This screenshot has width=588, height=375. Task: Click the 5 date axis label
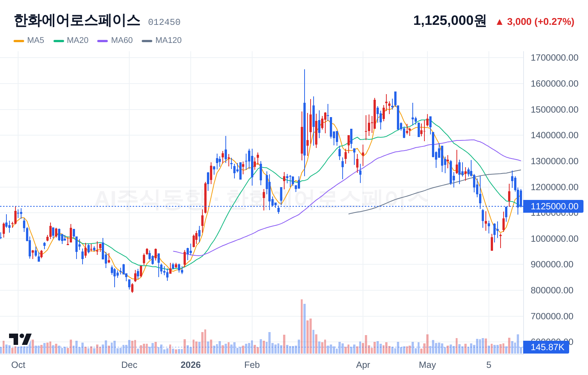pos(488,365)
